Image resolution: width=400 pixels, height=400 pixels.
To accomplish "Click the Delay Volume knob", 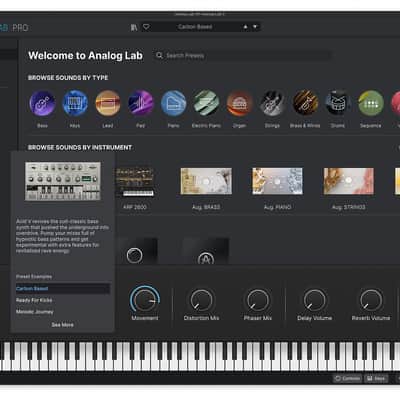I will 314,300.
